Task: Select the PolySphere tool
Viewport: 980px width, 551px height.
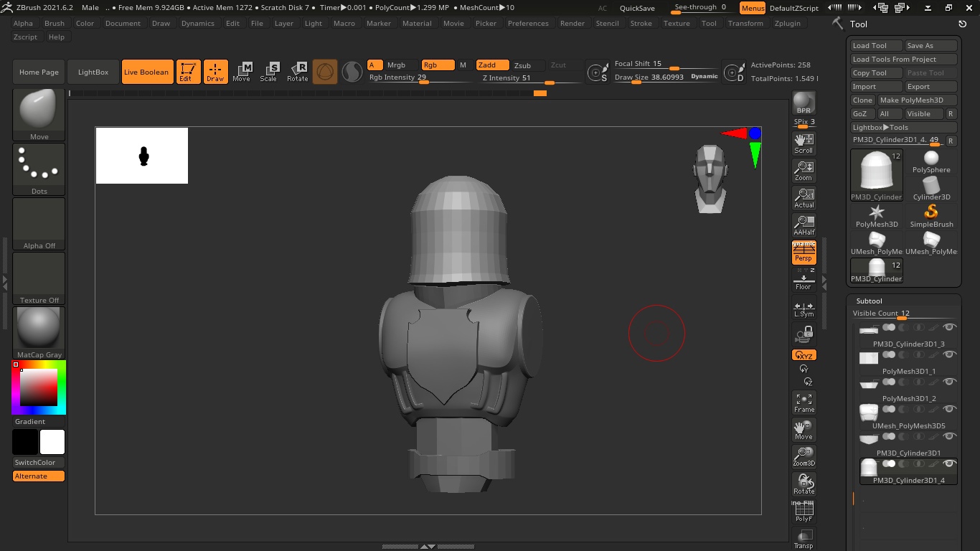Action: (931, 162)
